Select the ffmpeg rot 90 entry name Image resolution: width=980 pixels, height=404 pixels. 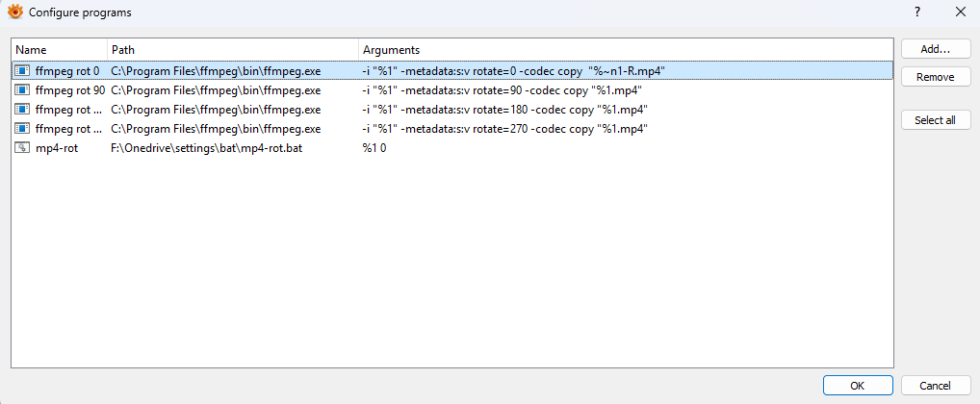70,89
